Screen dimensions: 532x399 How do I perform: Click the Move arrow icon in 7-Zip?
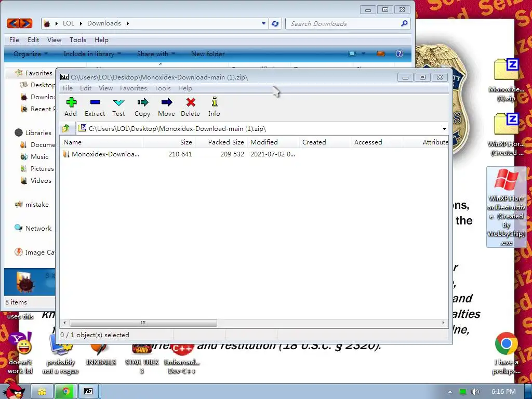[167, 107]
